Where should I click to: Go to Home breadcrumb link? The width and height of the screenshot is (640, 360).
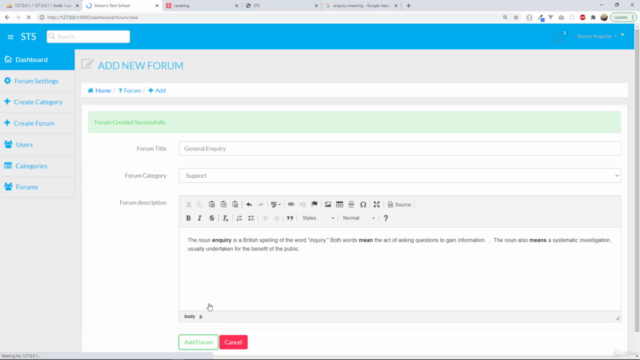pyautogui.click(x=99, y=91)
